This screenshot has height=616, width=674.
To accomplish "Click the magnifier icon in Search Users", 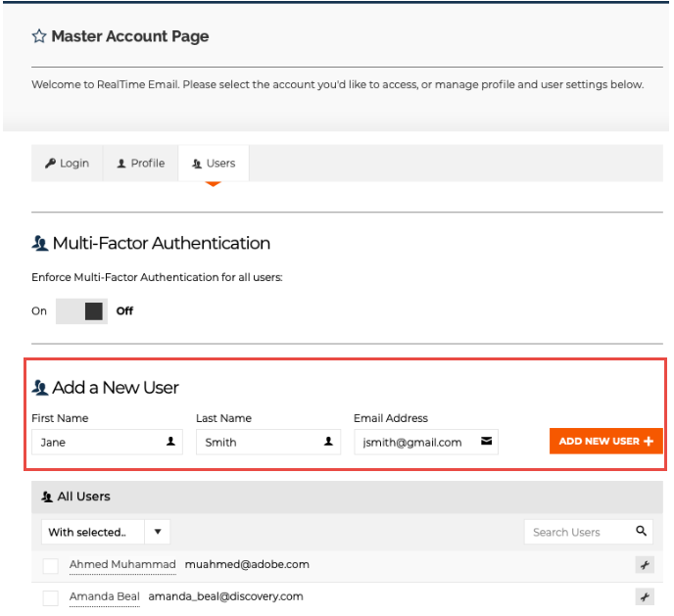I will [642, 532].
